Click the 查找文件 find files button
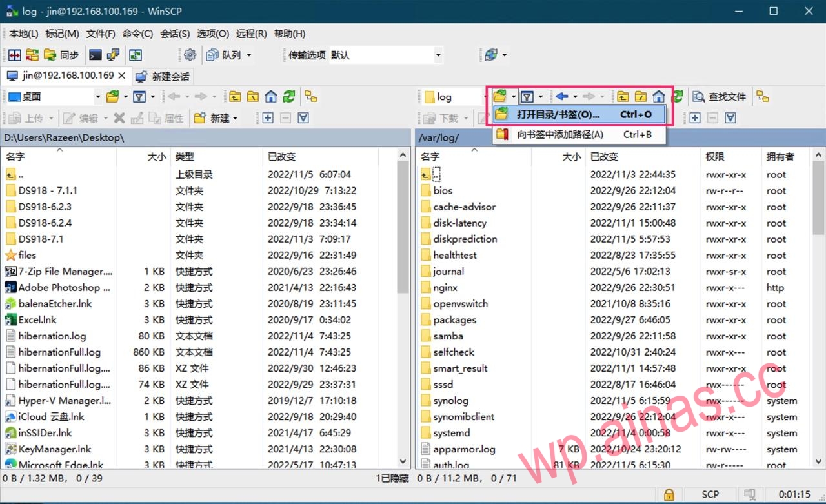Screen dimensions: 826x504 tap(719, 97)
